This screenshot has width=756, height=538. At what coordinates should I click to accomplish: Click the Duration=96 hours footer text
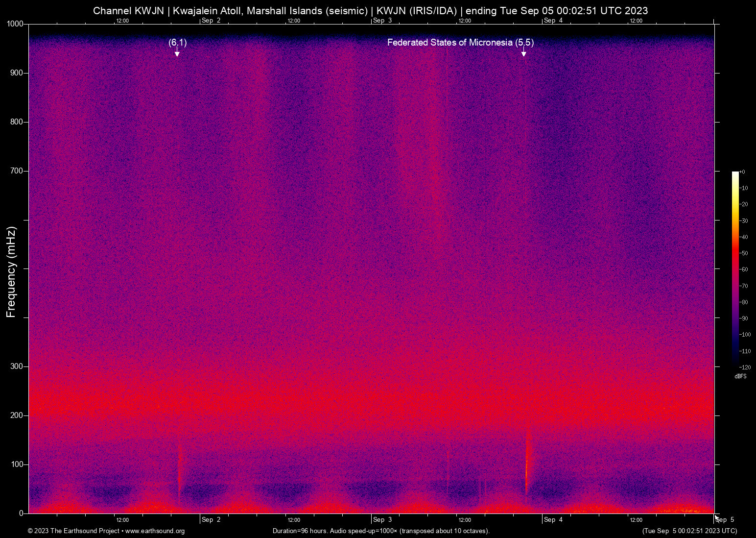(381, 531)
